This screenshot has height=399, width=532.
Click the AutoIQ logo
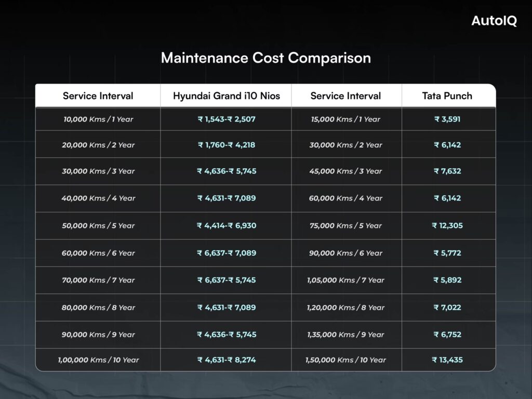[494, 21]
